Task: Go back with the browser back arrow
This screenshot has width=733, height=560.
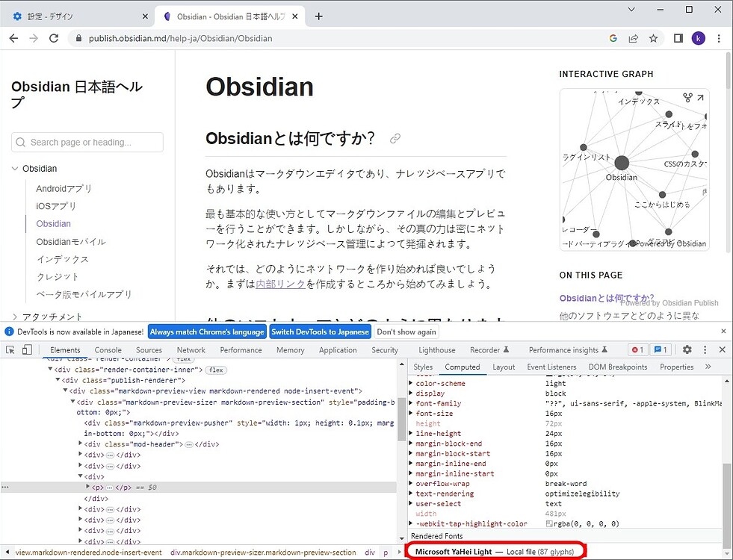Action: [x=13, y=38]
